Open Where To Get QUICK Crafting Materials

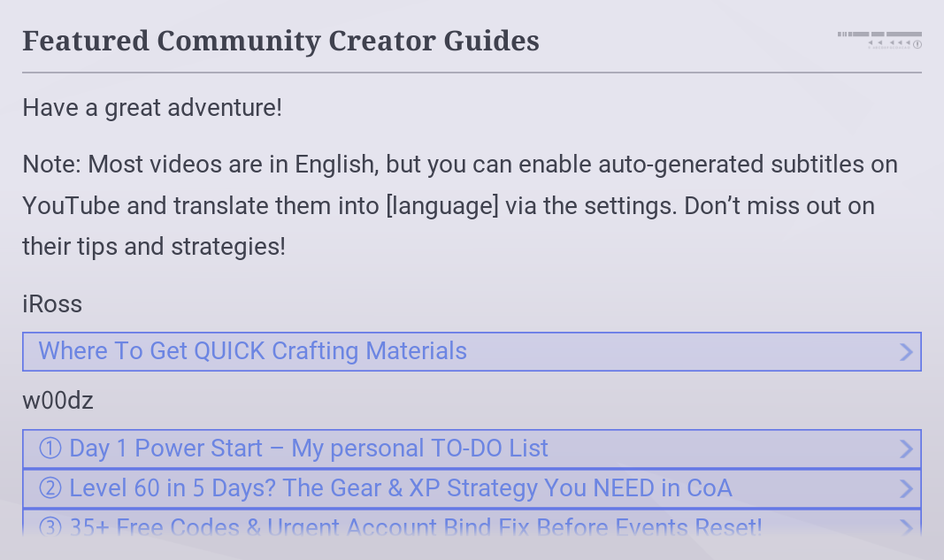tap(472, 351)
